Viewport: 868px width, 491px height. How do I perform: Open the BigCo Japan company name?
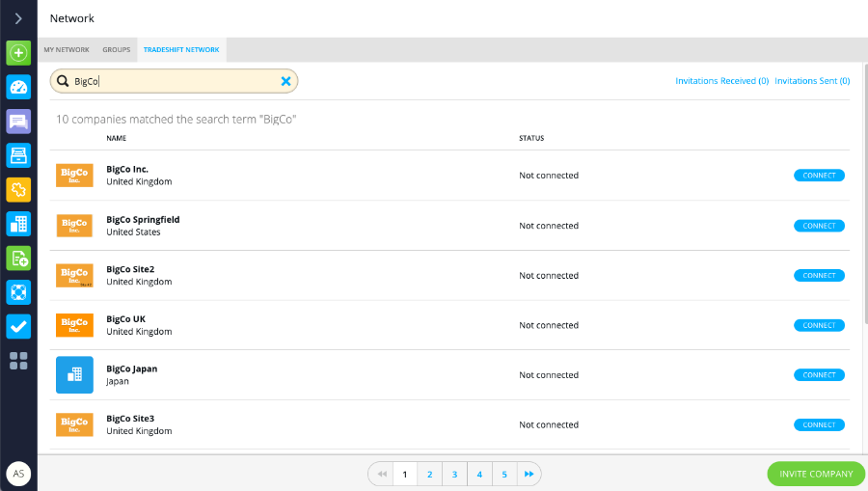(x=132, y=369)
